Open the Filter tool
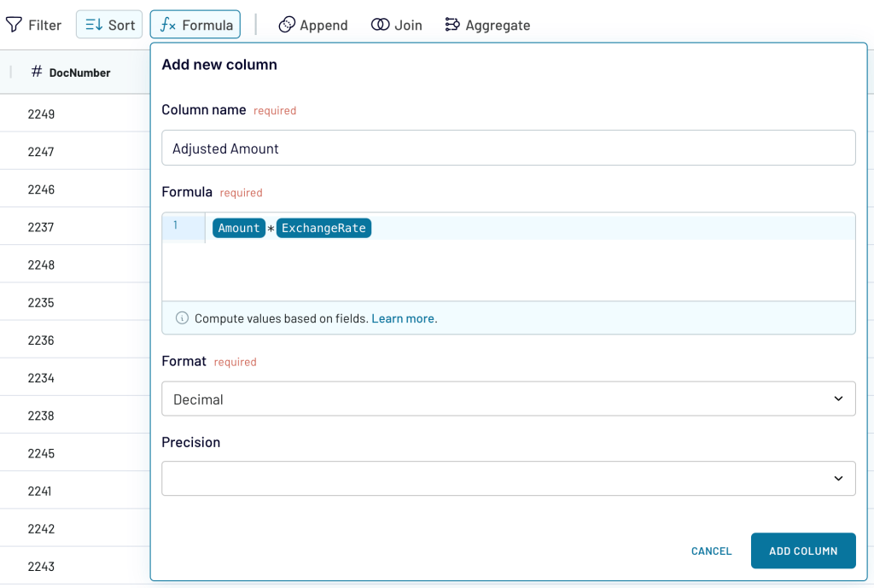The width and height of the screenshot is (874, 588). 33,25
